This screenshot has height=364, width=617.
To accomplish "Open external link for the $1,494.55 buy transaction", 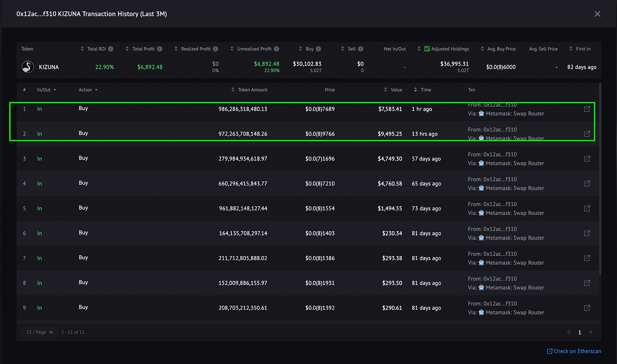I will (587, 208).
